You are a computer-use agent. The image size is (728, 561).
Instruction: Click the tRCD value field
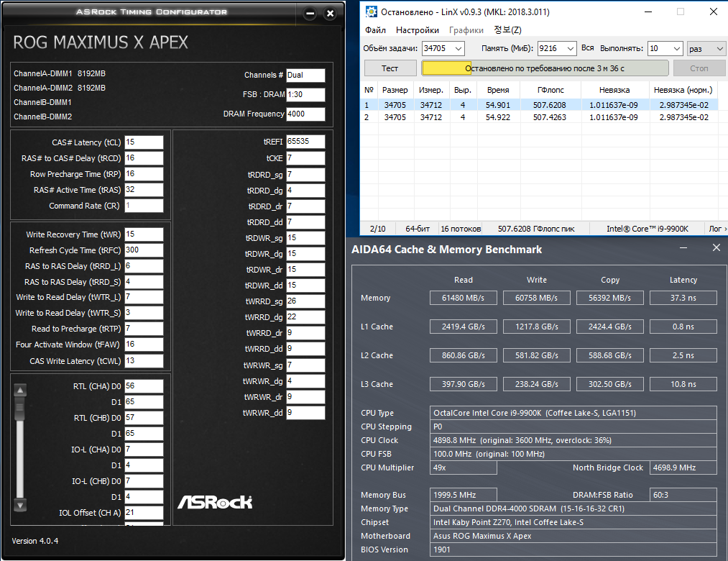[144, 158]
